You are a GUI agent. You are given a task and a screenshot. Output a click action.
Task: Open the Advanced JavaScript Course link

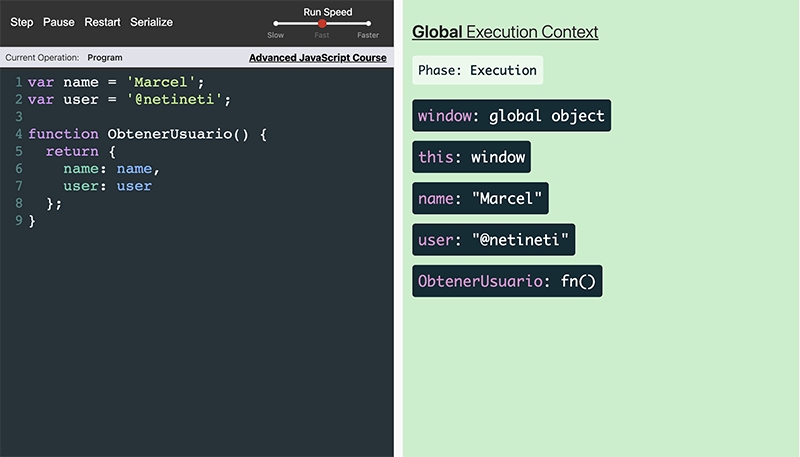317,58
